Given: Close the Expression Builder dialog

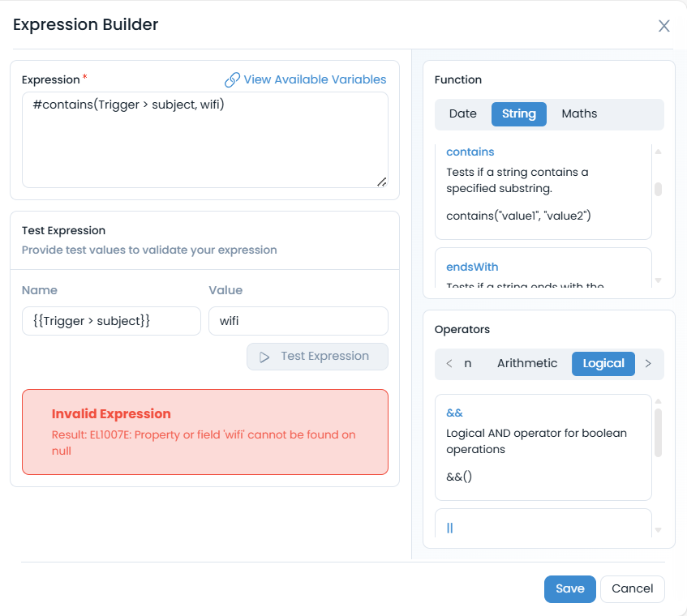Looking at the screenshot, I should click(663, 26).
